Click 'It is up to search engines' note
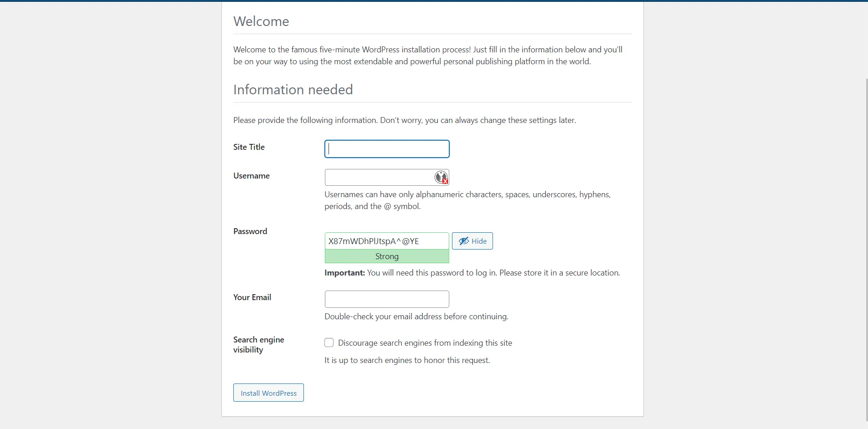Image resolution: width=868 pixels, height=429 pixels. [x=407, y=360]
